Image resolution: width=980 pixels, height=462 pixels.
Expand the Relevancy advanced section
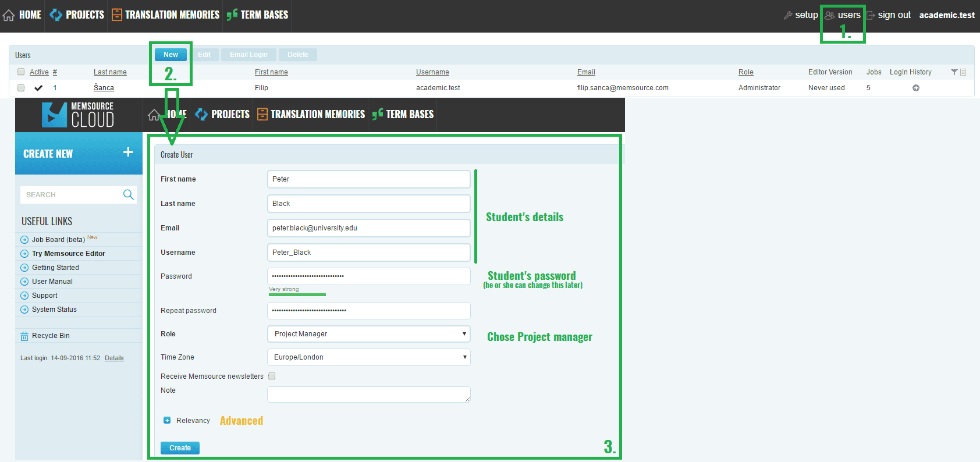click(167, 420)
